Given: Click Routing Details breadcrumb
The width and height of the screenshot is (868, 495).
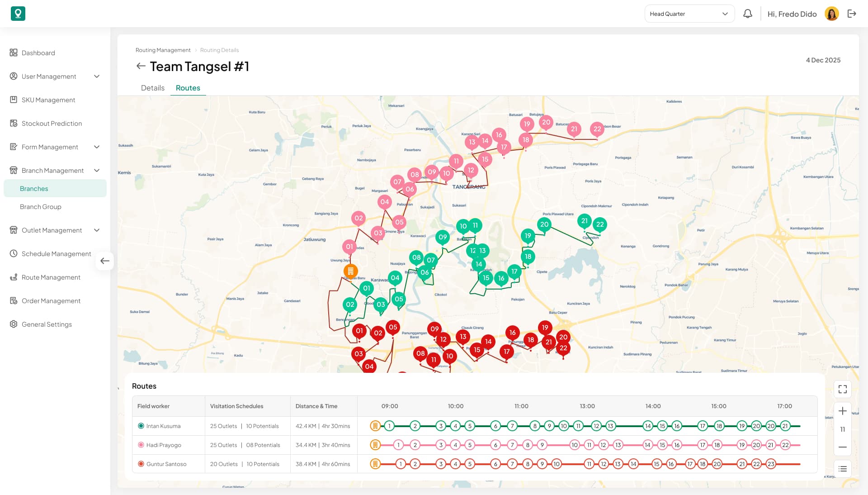Looking at the screenshot, I should pos(219,50).
